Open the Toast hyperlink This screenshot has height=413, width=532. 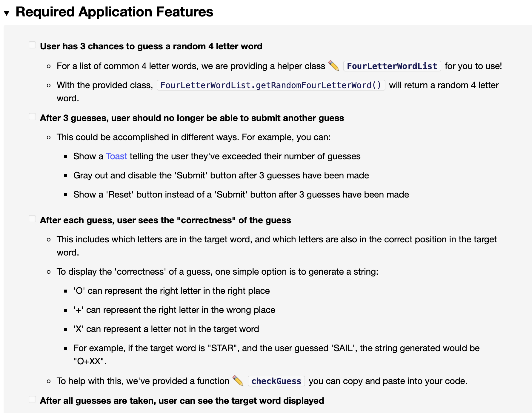(116, 156)
